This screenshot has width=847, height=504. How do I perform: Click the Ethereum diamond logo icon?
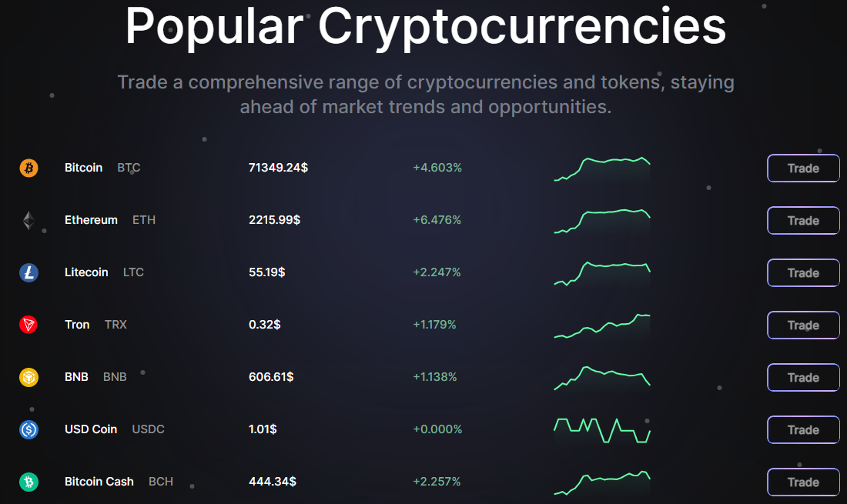[28, 221]
